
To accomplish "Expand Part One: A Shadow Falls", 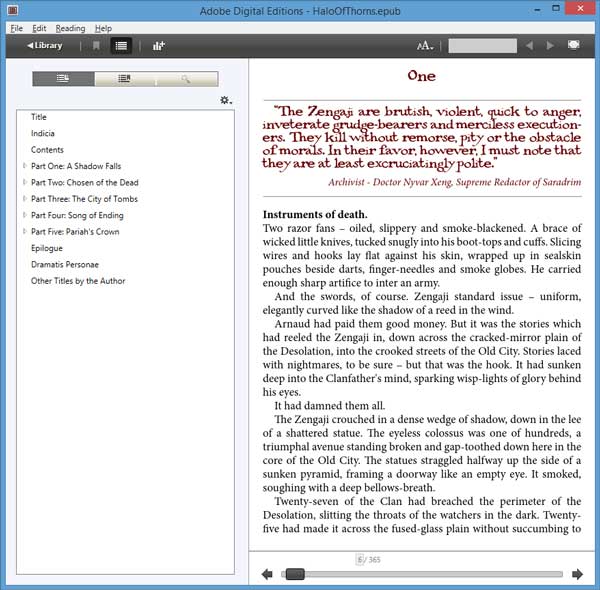I will (x=24, y=166).
